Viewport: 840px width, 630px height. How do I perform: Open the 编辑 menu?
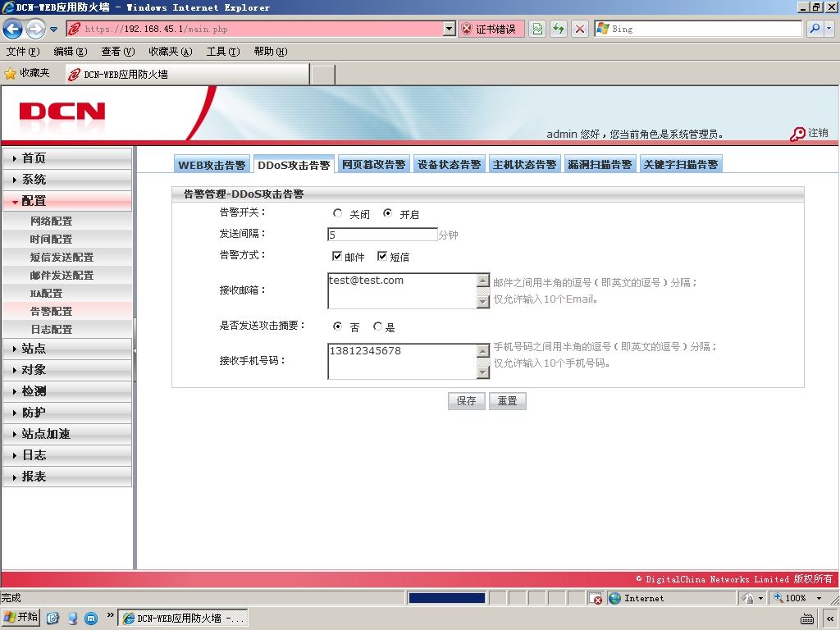coord(71,52)
